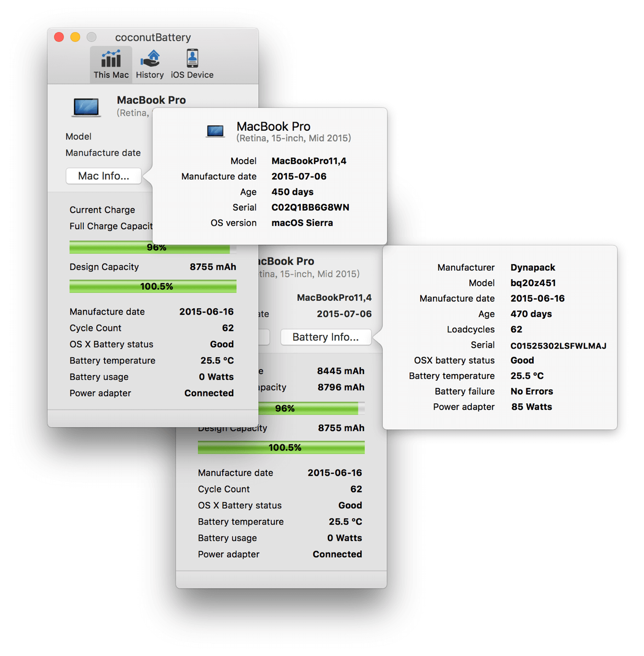Minimize the coconutBattery window
Image resolution: width=644 pixels, height=656 pixels.
point(75,37)
